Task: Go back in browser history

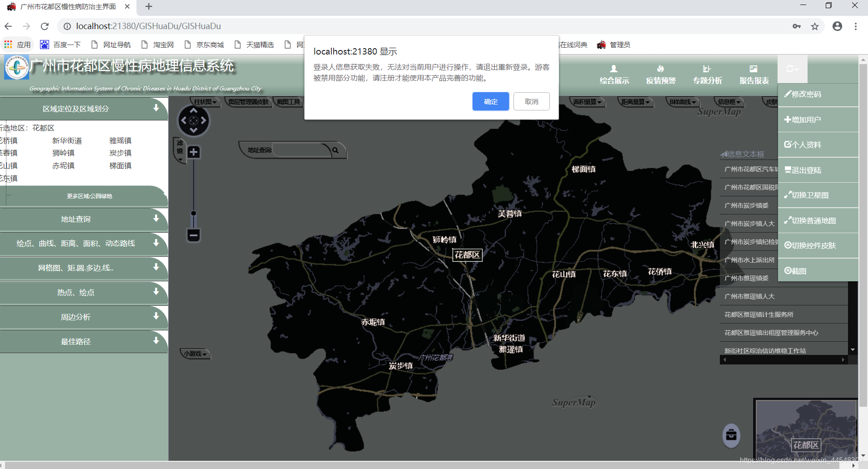Action: click(8, 26)
